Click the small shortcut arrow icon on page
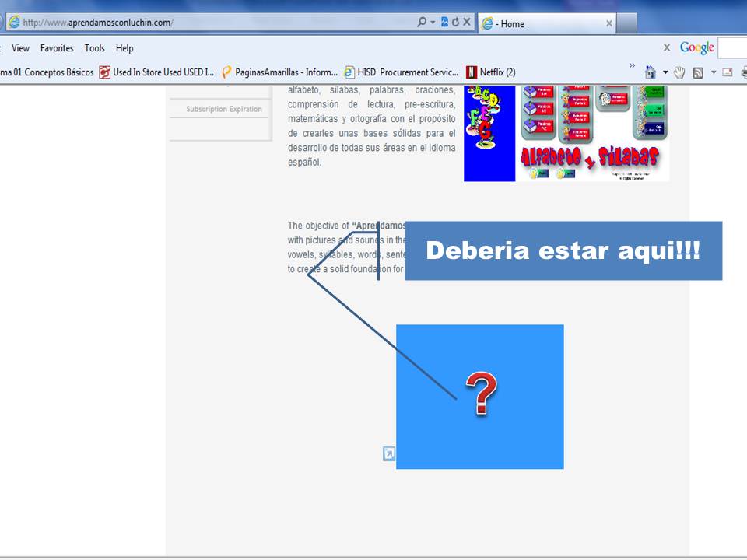This screenshot has height=560, width=747. pyautogui.click(x=389, y=453)
